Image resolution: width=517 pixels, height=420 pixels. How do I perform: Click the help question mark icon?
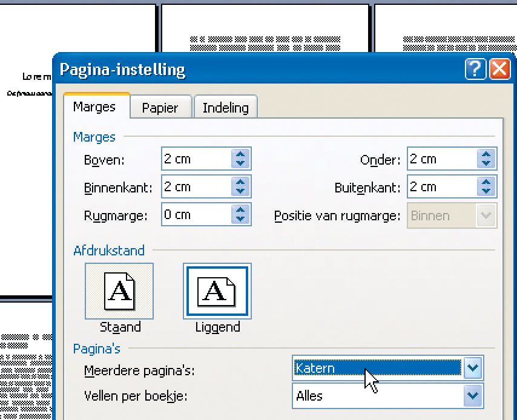pos(475,69)
